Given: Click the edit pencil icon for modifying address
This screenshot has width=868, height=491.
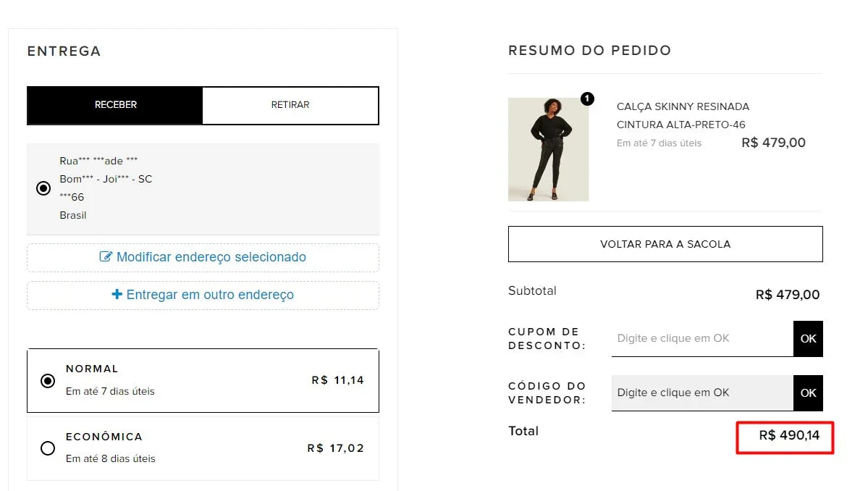Looking at the screenshot, I should coord(106,257).
